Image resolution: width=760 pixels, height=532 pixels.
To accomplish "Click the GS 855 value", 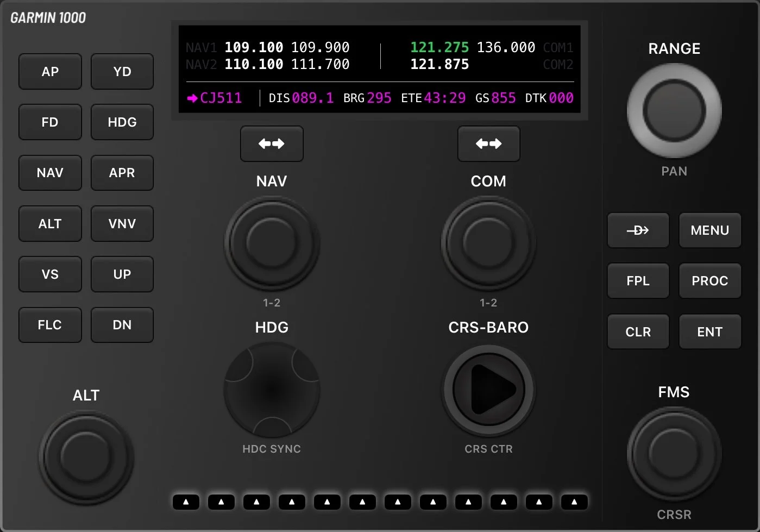I will (x=504, y=98).
